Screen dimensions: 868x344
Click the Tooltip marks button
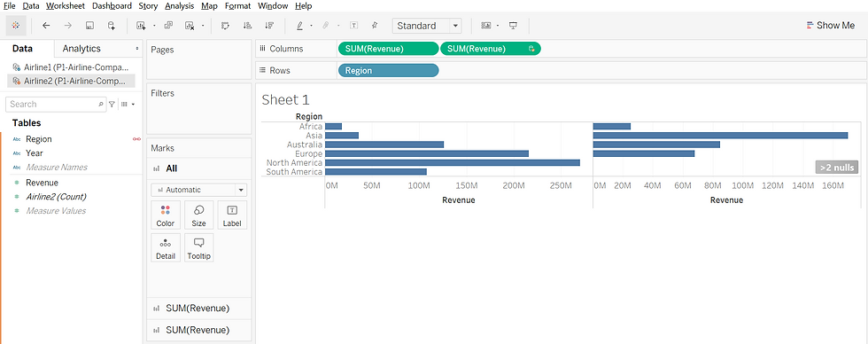coord(198,248)
